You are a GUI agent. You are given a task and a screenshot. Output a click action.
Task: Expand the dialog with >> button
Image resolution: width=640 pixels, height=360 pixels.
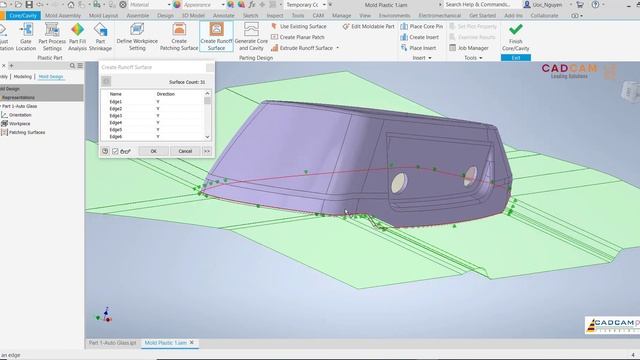tap(207, 151)
